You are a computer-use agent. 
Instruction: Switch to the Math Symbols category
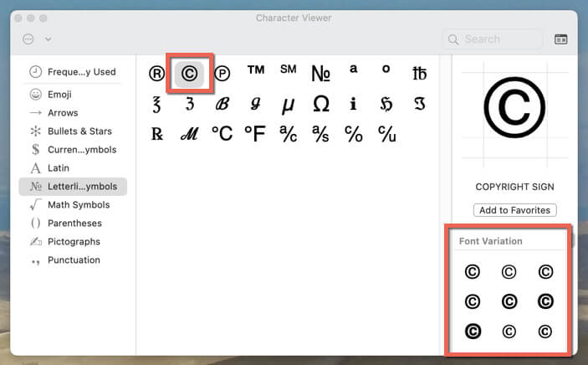[78, 205]
